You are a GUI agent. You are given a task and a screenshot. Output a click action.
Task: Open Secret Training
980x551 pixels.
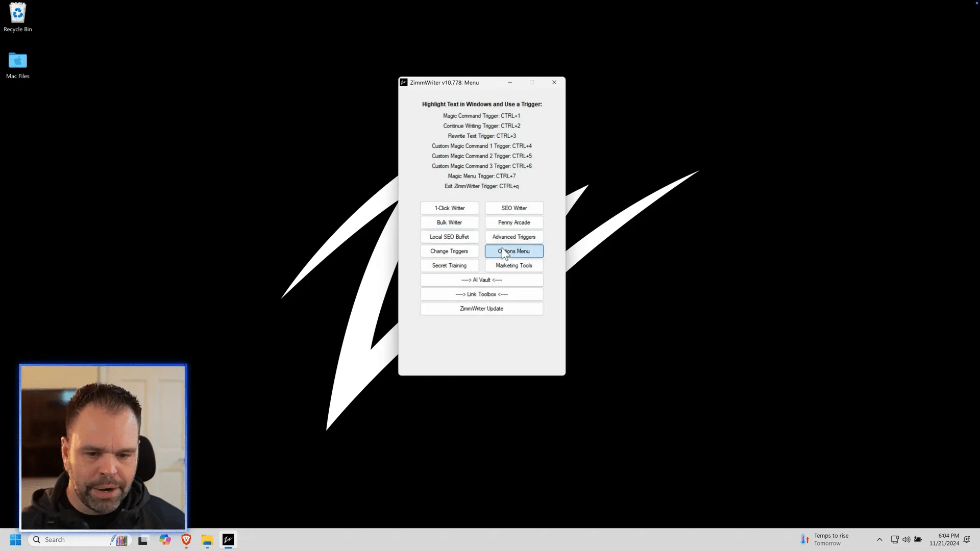pyautogui.click(x=450, y=265)
